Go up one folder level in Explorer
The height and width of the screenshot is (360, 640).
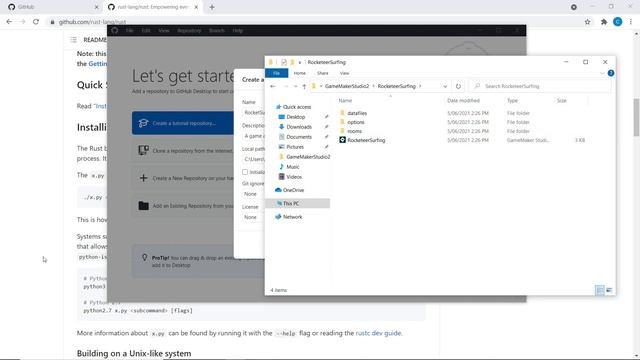304,86
